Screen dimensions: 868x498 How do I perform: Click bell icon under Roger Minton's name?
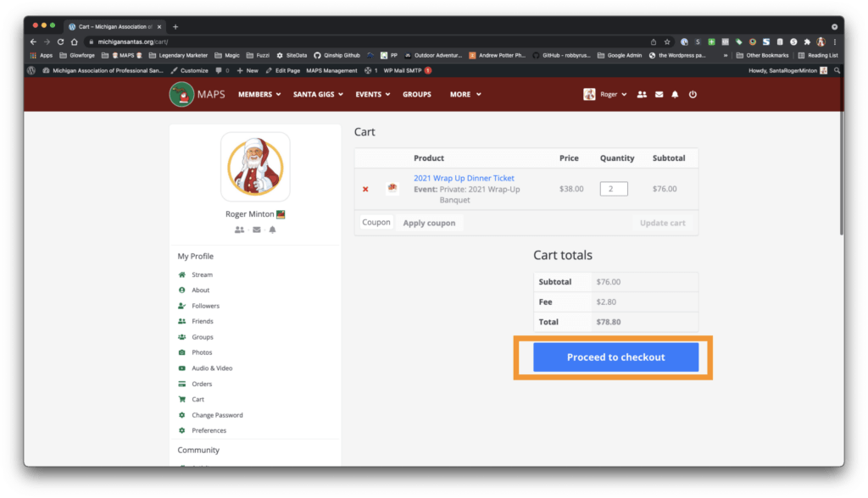click(272, 230)
